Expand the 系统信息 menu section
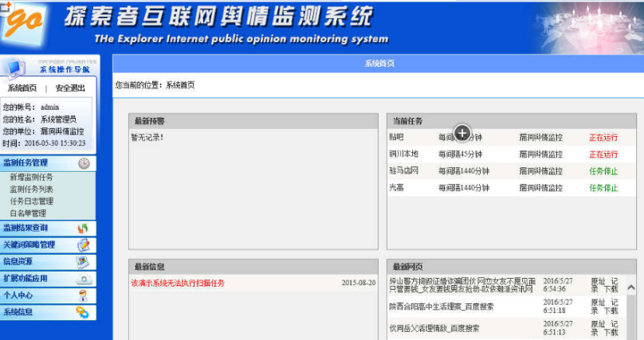This screenshot has width=644, height=340. click(48, 312)
